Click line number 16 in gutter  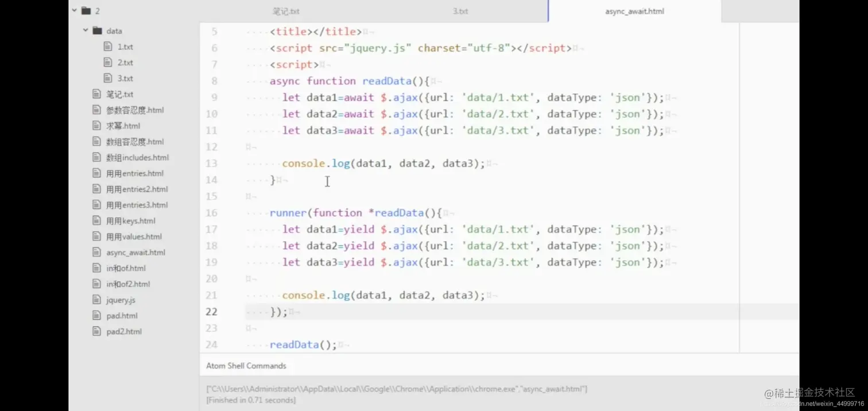click(211, 212)
